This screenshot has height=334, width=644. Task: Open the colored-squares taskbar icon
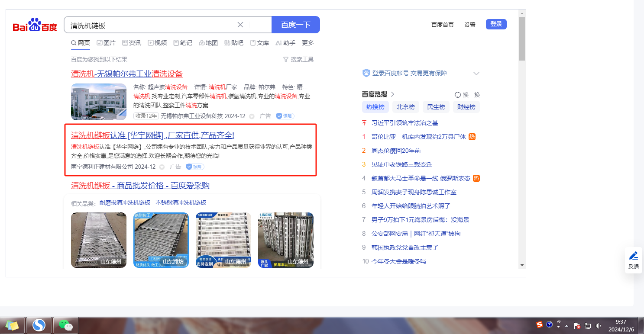tap(12, 325)
